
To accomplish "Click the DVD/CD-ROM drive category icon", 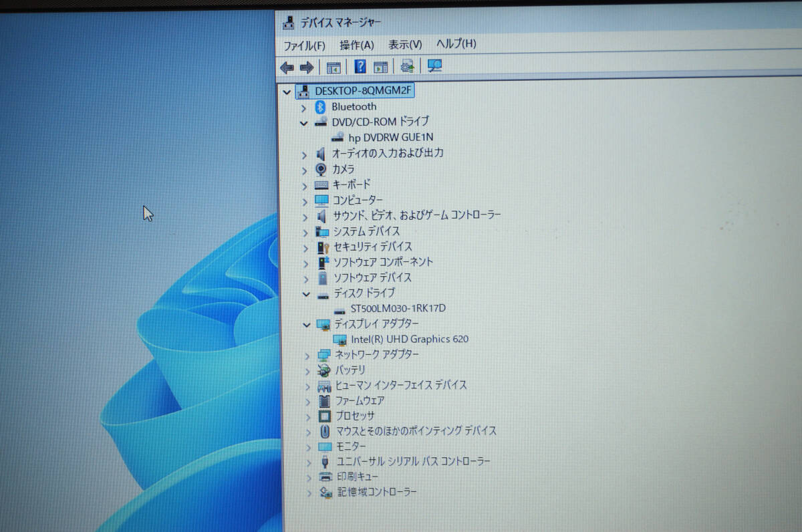I will click(321, 122).
